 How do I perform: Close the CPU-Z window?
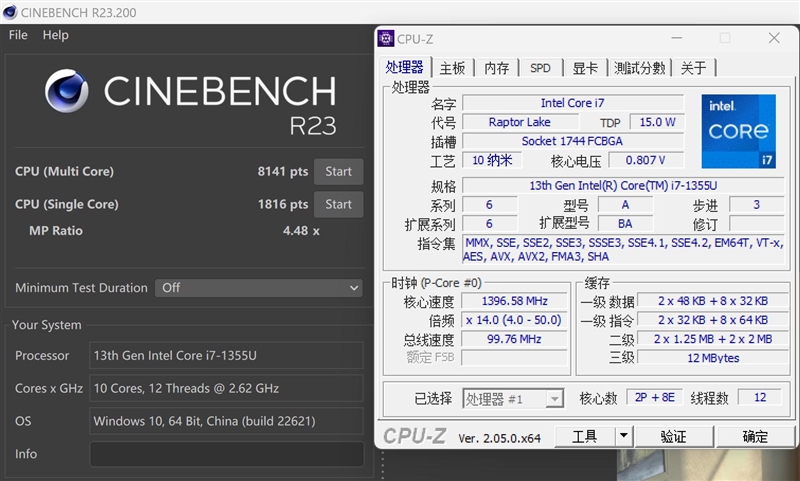(774, 38)
